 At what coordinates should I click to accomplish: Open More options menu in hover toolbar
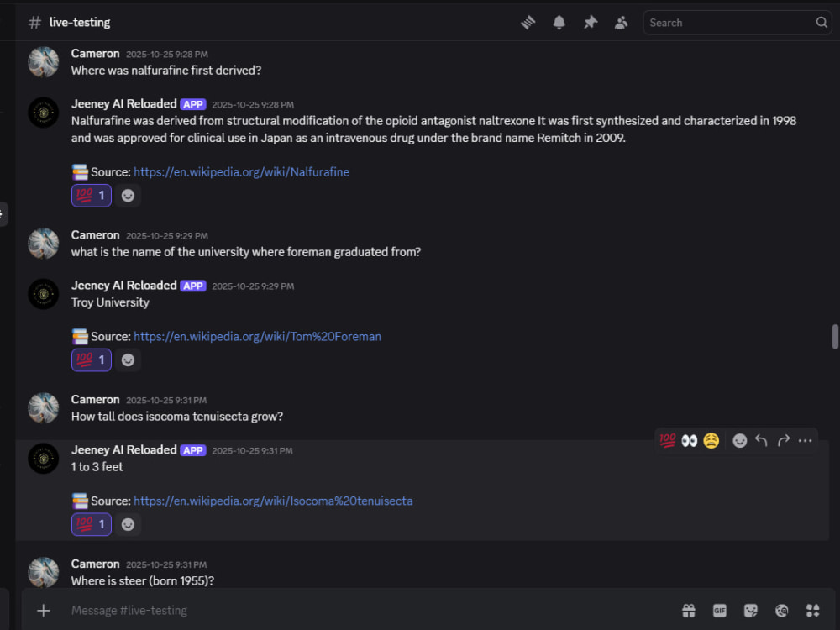coord(806,441)
